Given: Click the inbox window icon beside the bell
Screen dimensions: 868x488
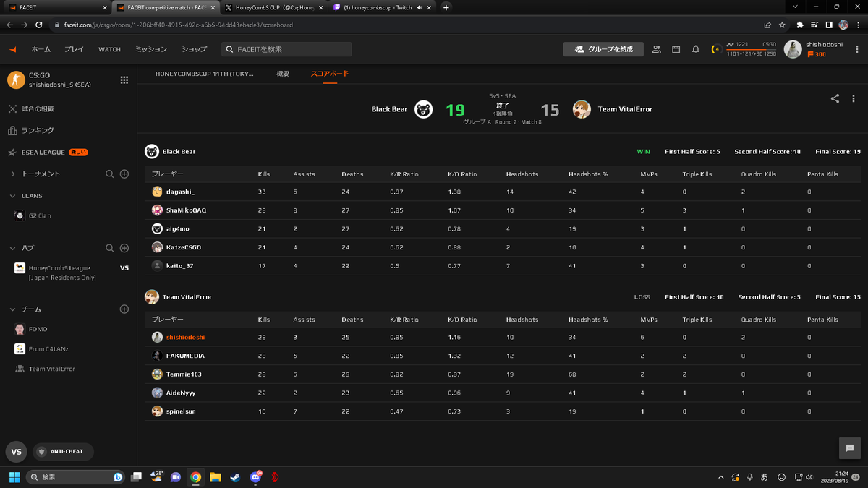Looking at the screenshot, I should (676, 49).
